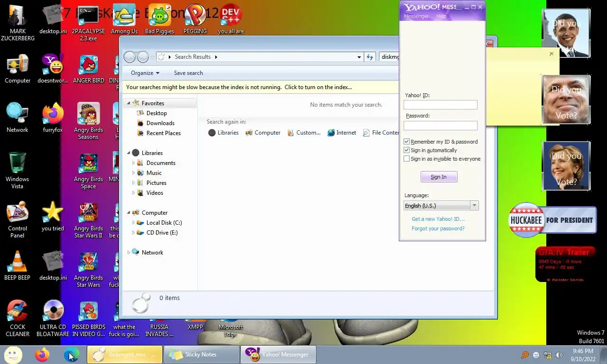Open the Language English (U.S.) dropdown
The height and width of the screenshot is (364, 607).
point(441,206)
